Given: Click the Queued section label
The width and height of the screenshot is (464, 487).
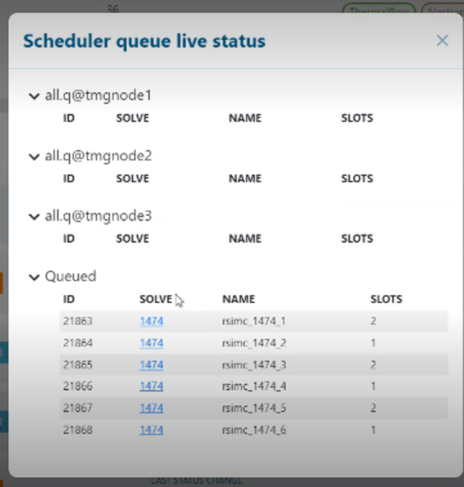Looking at the screenshot, I should (x=71, y=276).
